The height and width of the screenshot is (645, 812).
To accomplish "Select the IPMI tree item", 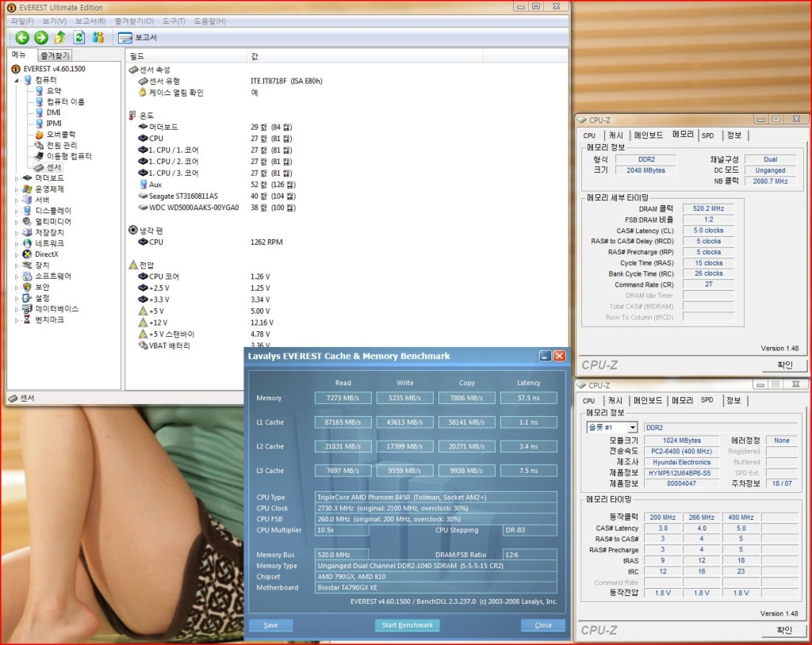I will [54, 123].
